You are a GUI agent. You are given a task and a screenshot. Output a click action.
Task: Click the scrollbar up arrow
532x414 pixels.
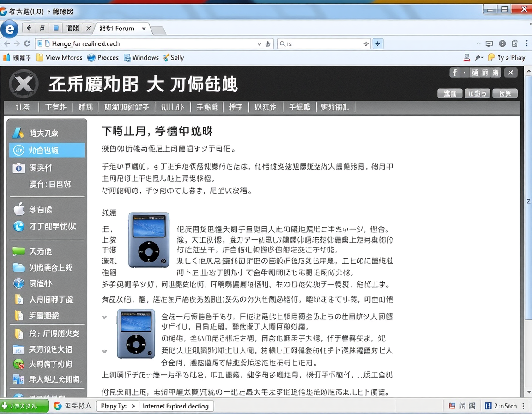(x=528, y=72)
